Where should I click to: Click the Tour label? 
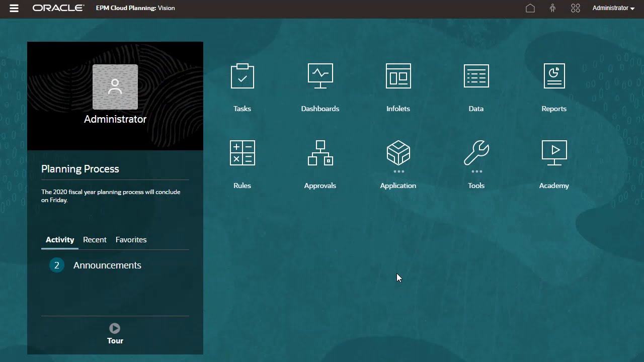click(x=115, y=341)
